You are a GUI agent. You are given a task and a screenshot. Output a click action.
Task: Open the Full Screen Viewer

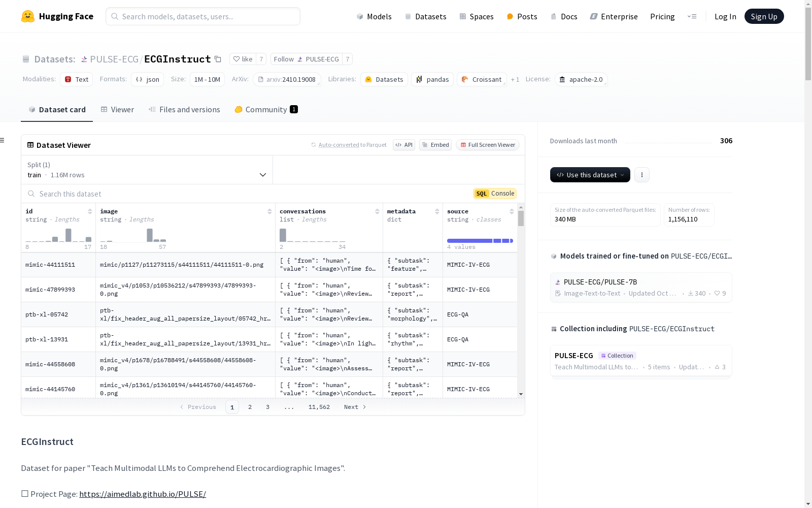coord(488,145)
